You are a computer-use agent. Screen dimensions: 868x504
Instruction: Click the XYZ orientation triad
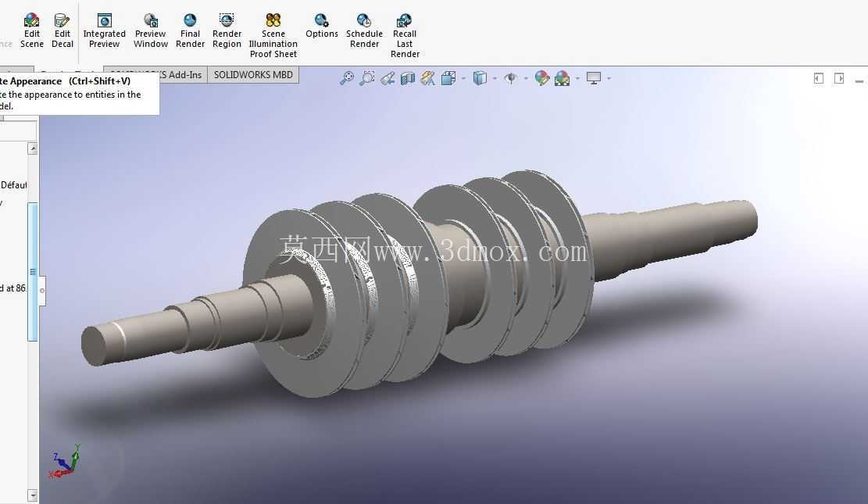pyautogui.click(x=66, y=461)
